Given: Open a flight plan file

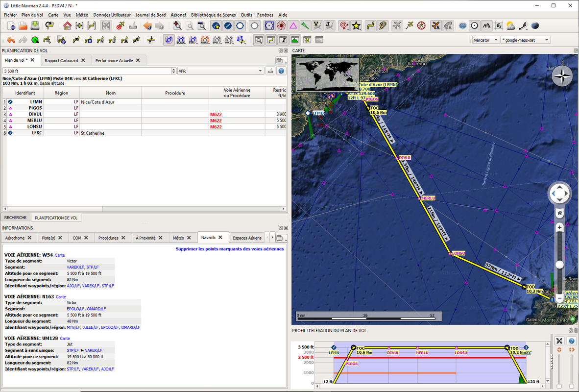Looking at the screenshot, I should click(x=23, y=25).
